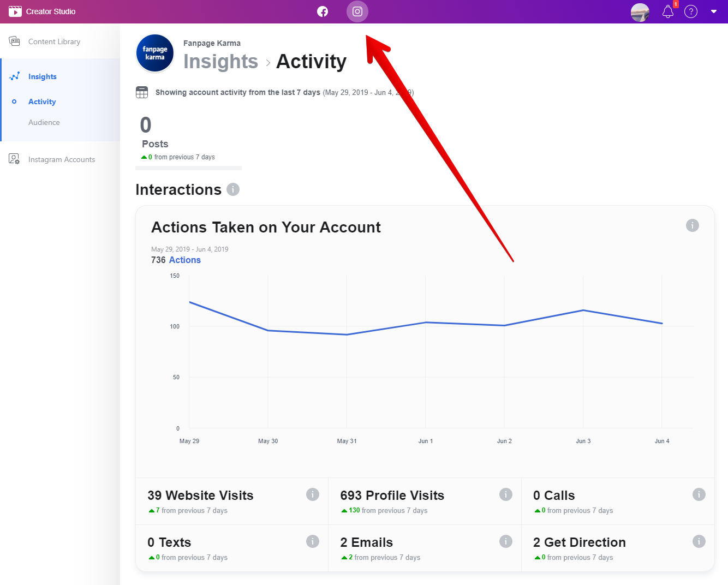The width and height of the screenshot is (728, 585).
Task: Select the Instagram platform icon
Action: point(357,11)
